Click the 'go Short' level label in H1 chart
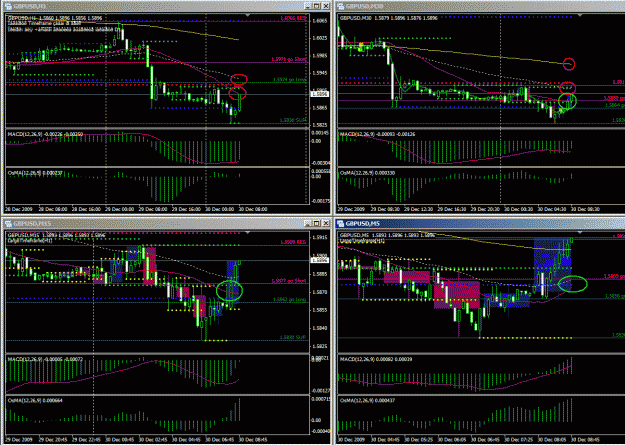This screenshot has height=445, width=625. point(289,59)
